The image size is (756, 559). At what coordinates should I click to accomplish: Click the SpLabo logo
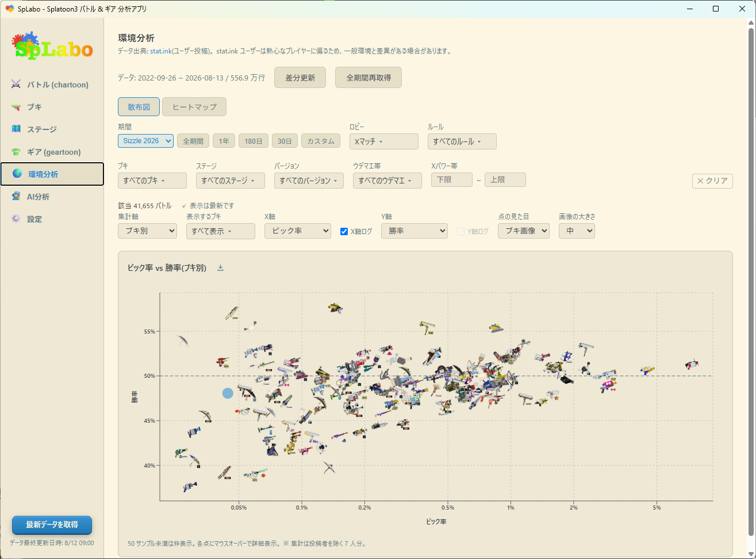point(52,46)
